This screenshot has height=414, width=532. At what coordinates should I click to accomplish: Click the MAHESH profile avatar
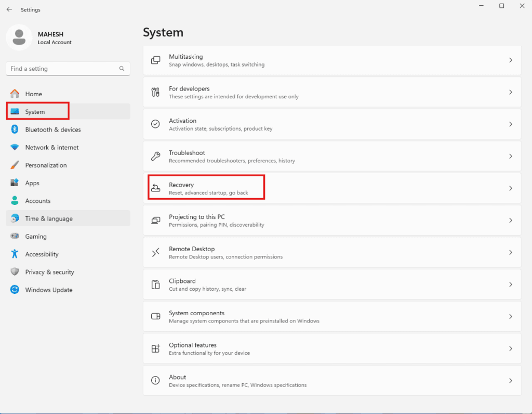click(x=19, y=38)
